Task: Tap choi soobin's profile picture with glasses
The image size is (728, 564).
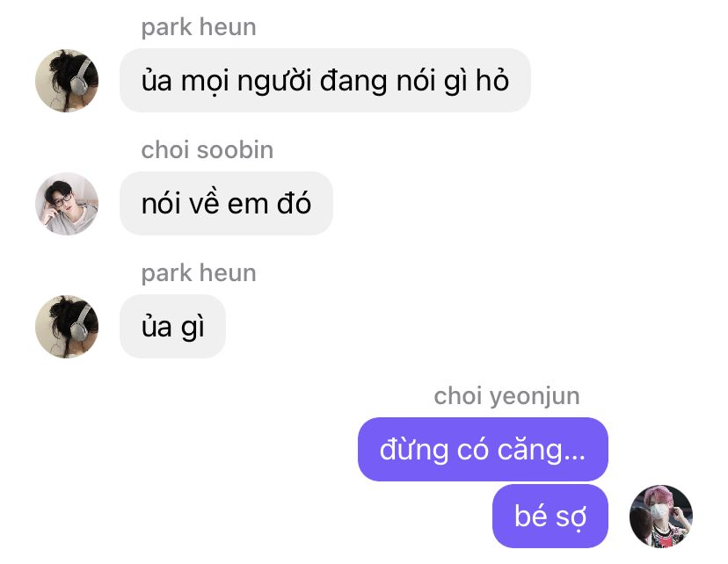Action: click(x=67, y=204)
